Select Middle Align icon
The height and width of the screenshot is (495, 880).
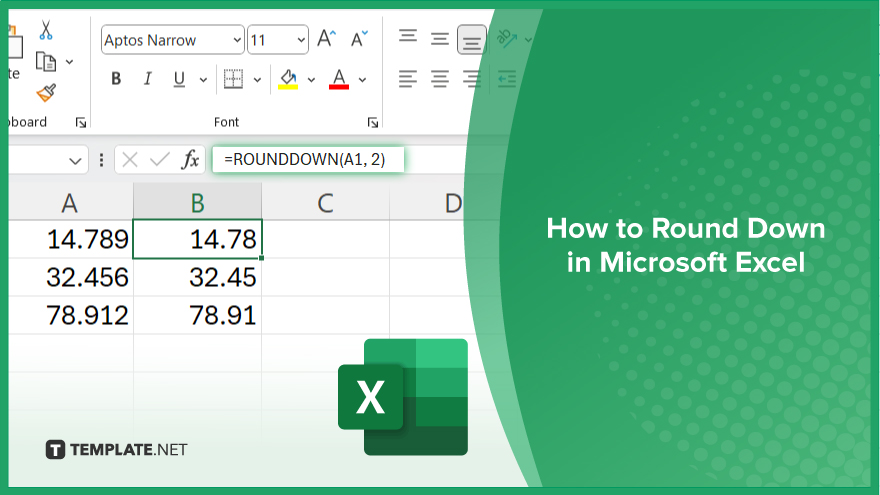pos(440,39)
